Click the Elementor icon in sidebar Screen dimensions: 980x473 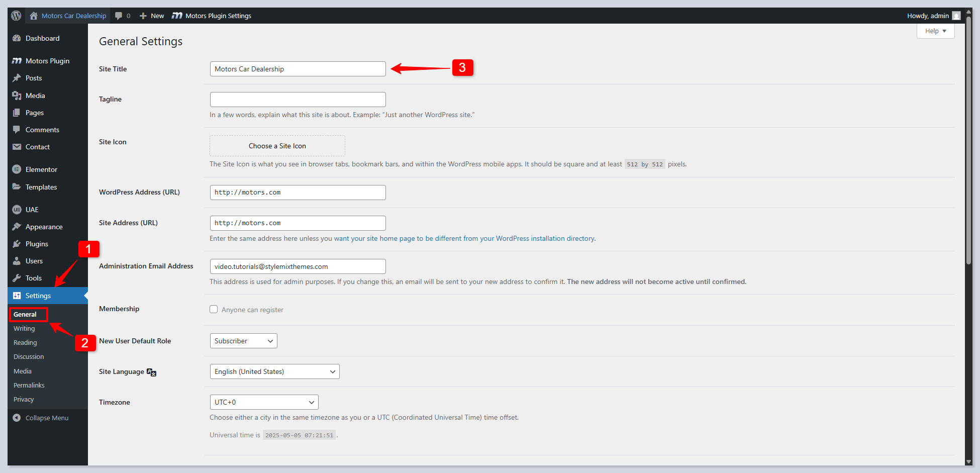[17, 169]
